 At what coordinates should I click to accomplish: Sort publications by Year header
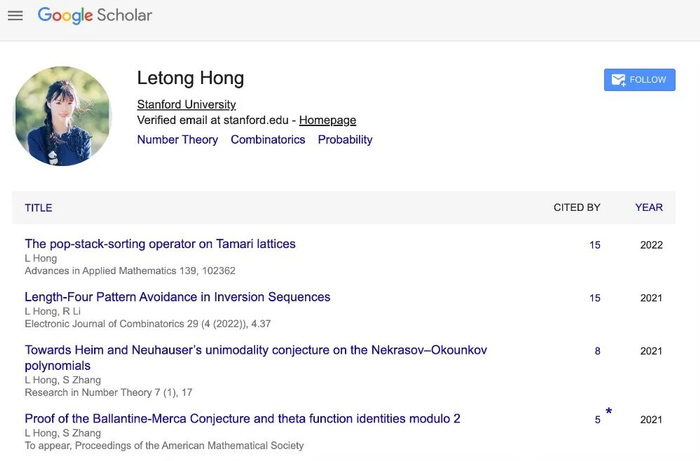(648, 208)
